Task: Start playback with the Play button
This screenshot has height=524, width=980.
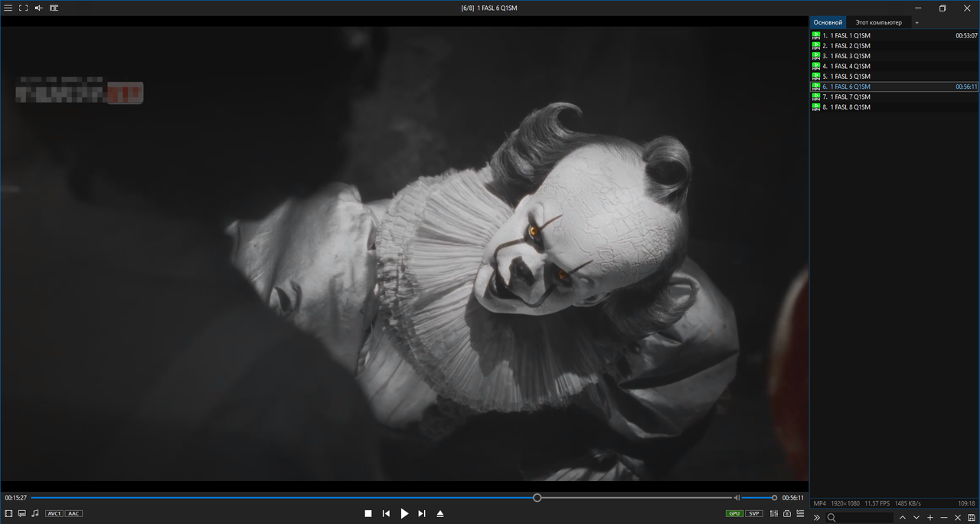Action: (x=404, y=513)
